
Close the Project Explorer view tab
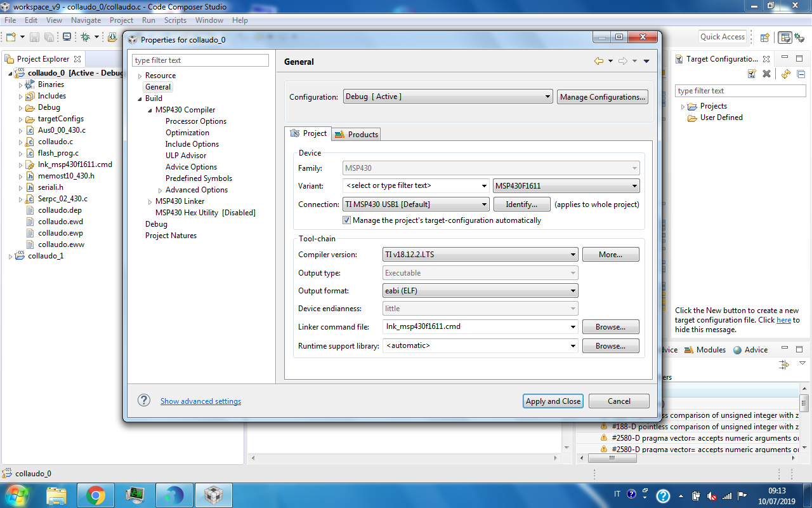point(77,59)
